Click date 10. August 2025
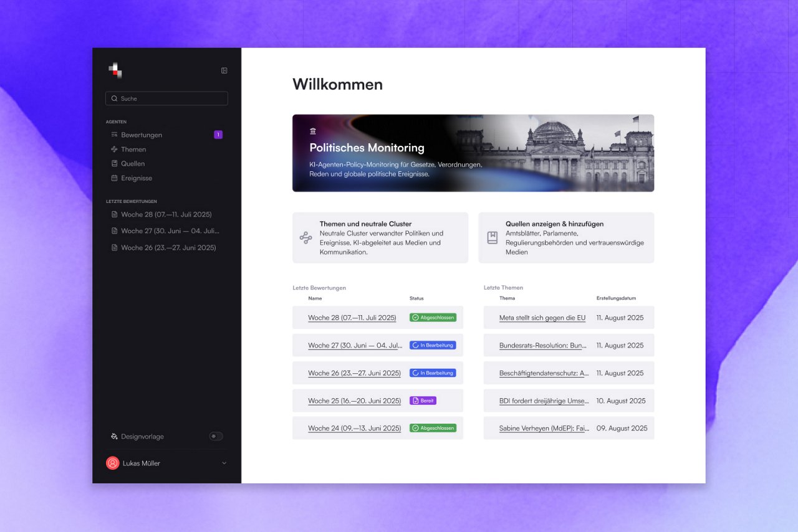Screen dimensions: 798x532 [621, 401]
